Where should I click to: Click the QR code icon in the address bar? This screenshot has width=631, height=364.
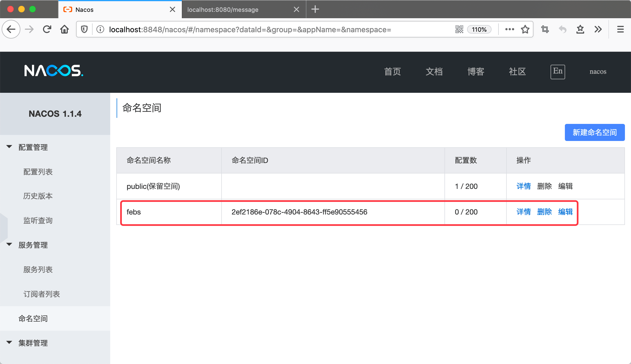(x=459, y=29)
